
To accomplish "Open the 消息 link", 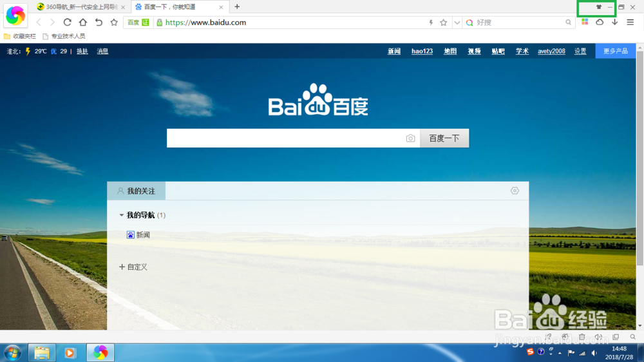I will [102, 52].
